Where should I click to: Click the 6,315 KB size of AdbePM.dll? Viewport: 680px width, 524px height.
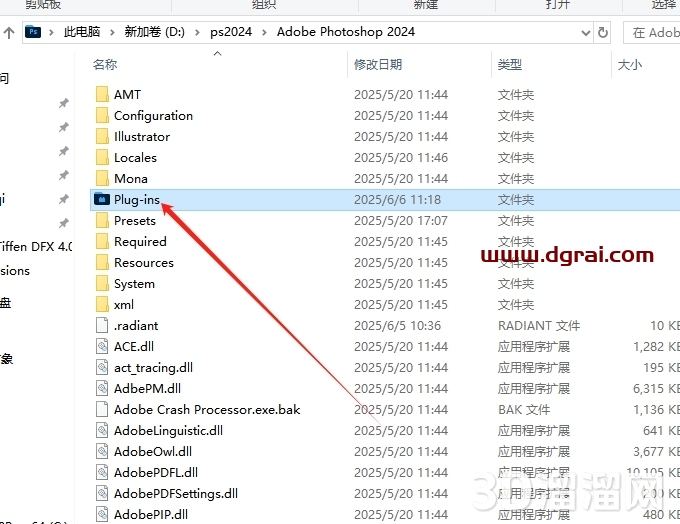pyautogui.click(x=656, y=388)
